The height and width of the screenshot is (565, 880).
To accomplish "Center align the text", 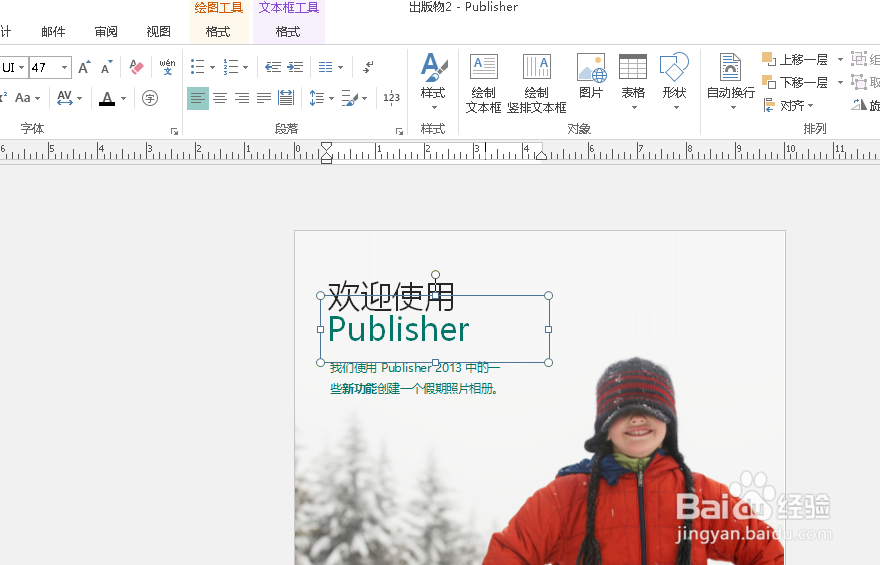I will click(x=220, y=99).
